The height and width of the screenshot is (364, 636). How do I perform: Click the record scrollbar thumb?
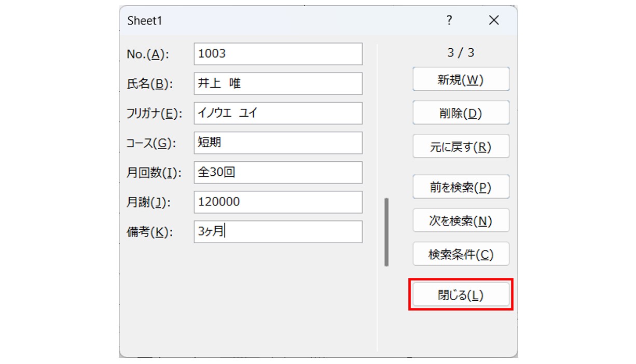click(x=386, y=232)
